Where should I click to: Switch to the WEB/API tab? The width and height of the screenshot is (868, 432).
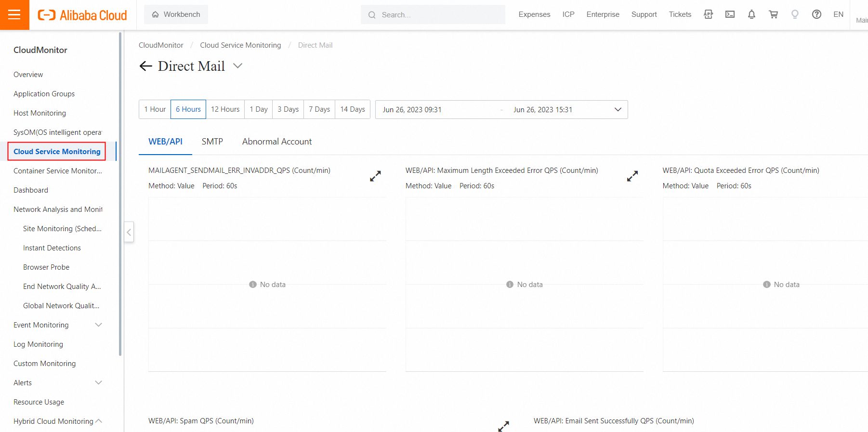click(x=165, y=142)
